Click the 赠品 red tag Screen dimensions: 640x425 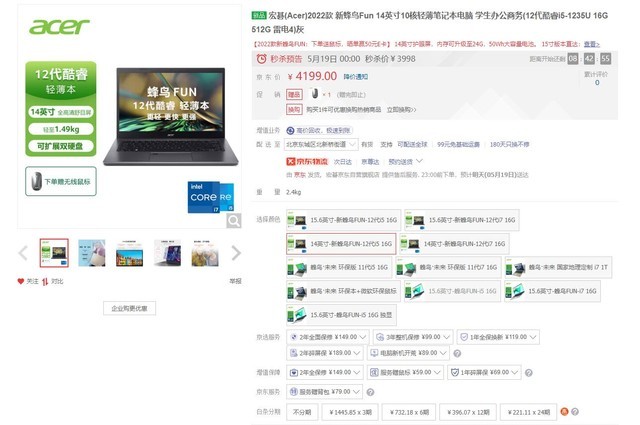pyautogui.click(x=294, y=94)
